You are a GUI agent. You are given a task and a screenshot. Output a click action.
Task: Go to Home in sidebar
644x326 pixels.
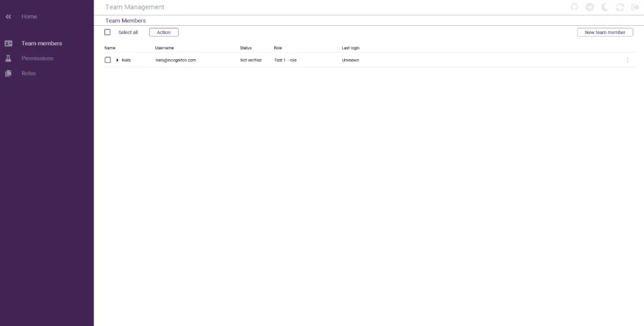click(x=29, y=17)
